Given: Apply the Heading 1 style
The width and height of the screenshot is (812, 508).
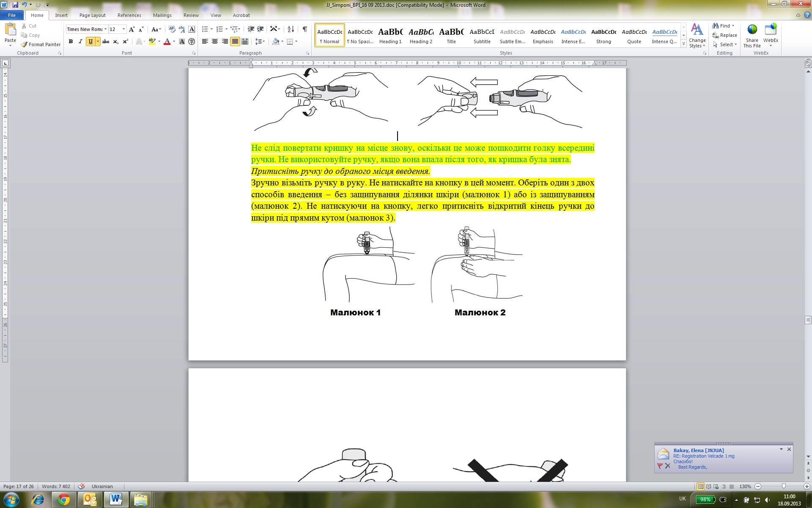Looking at the screenshot, I should pyautogui.click(x=390, y=36).
